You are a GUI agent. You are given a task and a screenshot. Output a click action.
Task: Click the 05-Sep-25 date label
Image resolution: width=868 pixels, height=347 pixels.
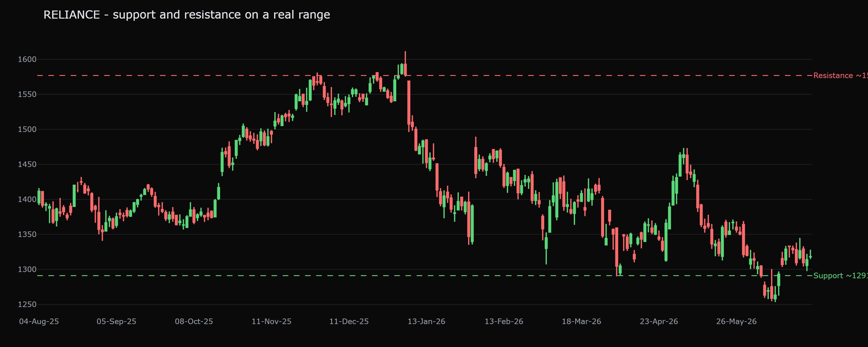coord(116,321)
